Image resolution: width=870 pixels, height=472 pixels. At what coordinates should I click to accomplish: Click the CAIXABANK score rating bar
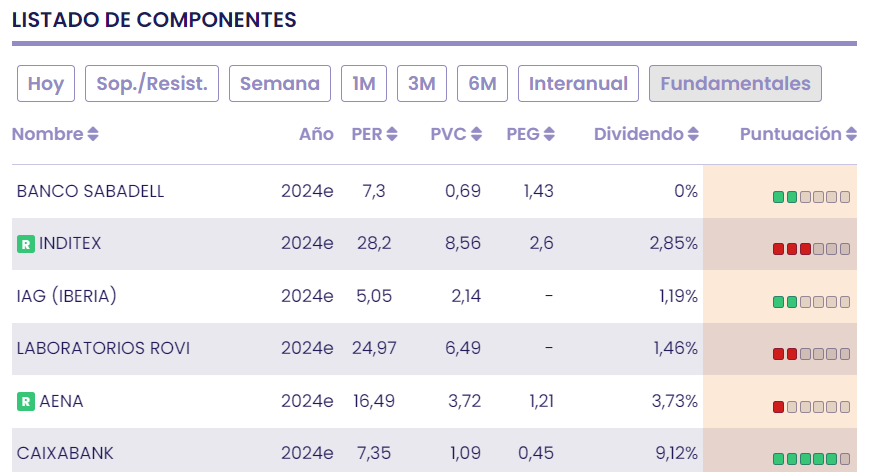(811, 459)
